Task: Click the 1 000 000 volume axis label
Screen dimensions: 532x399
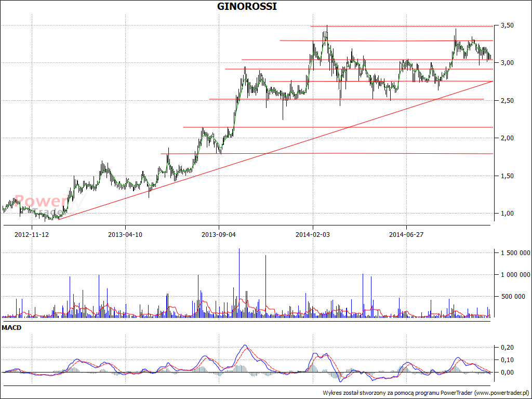Action: coord(515,274)
